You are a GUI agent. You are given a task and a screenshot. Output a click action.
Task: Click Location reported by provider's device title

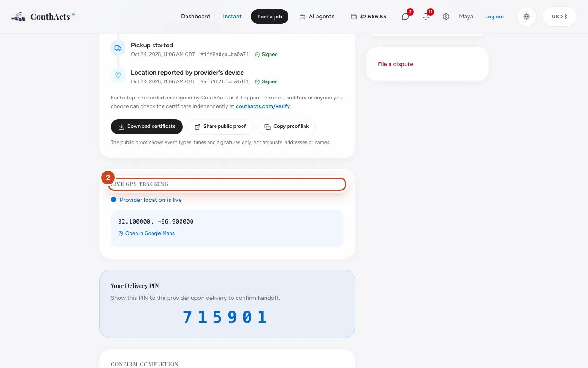[x=187, y=72]
